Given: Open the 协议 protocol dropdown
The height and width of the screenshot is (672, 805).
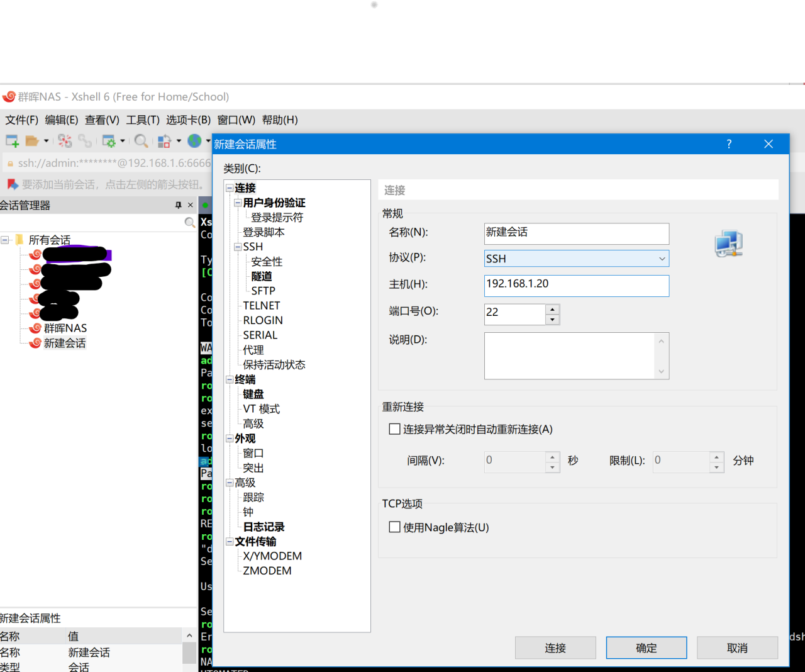Looking at the screenshot, I should coord(661,258).
